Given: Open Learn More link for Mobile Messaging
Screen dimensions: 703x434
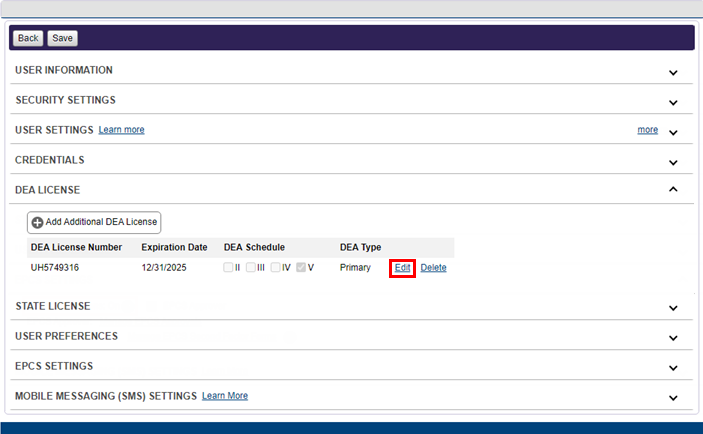Looking at the screenshot, I should tap(225, 396).
